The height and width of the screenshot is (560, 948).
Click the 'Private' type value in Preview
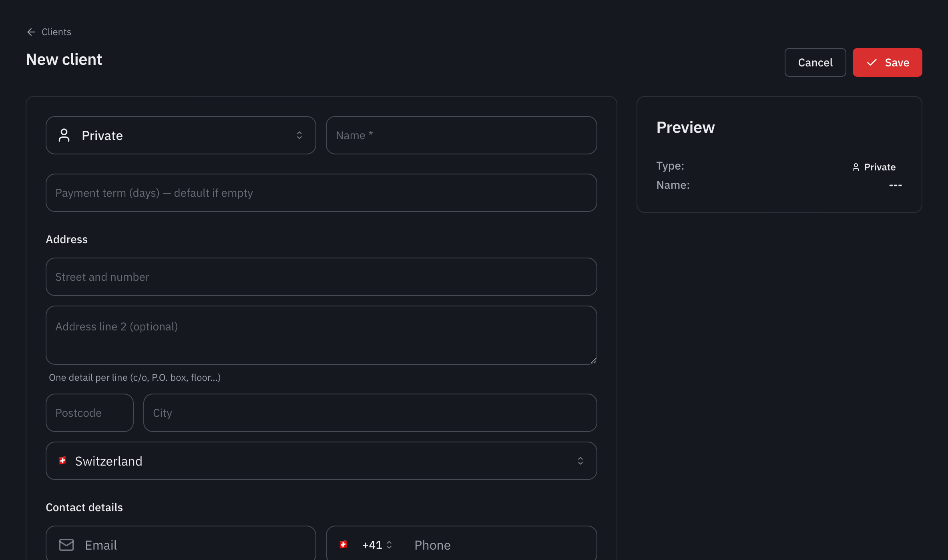(x=880, y=167)
